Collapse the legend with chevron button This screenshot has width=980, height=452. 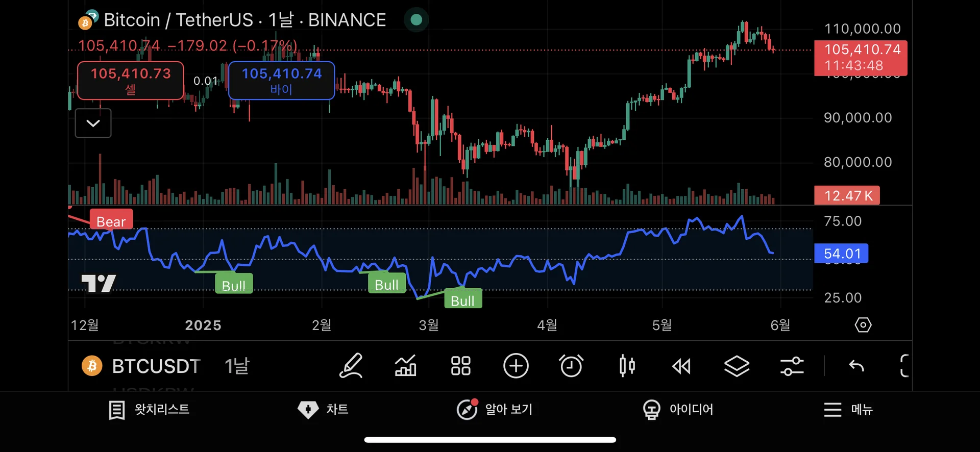click(93, 123)
